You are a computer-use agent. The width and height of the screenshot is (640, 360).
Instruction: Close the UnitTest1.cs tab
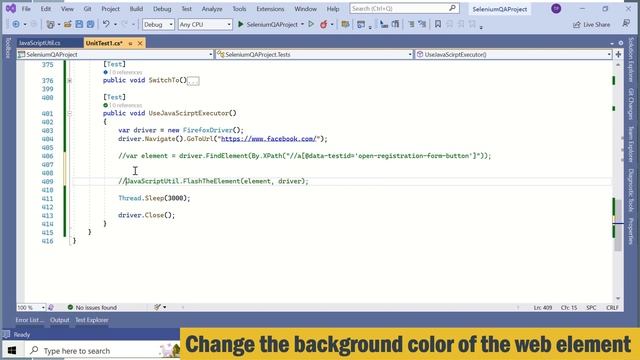140,43
